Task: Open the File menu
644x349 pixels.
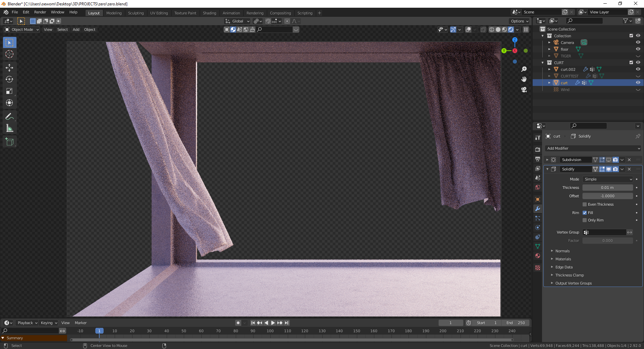Action: click(x=15, y=12)
